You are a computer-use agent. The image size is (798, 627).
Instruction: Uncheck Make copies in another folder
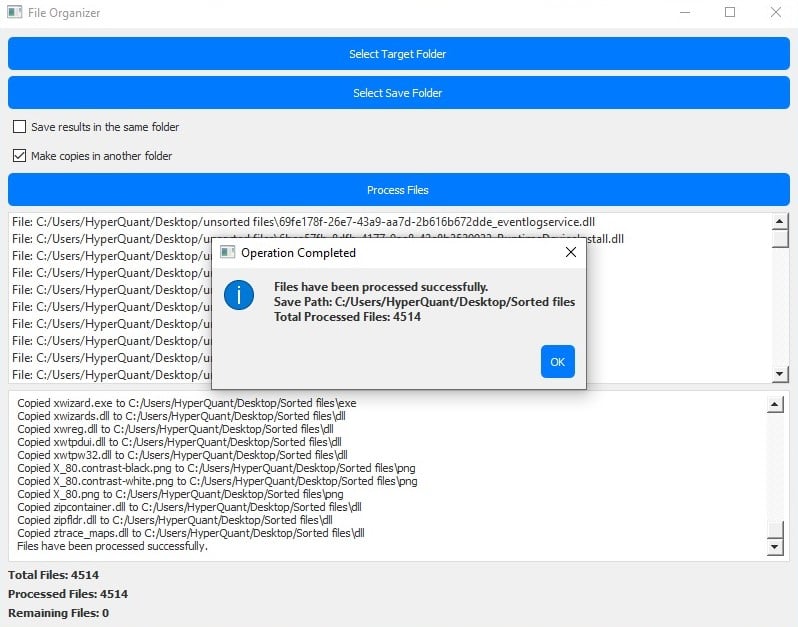(19, 156)
